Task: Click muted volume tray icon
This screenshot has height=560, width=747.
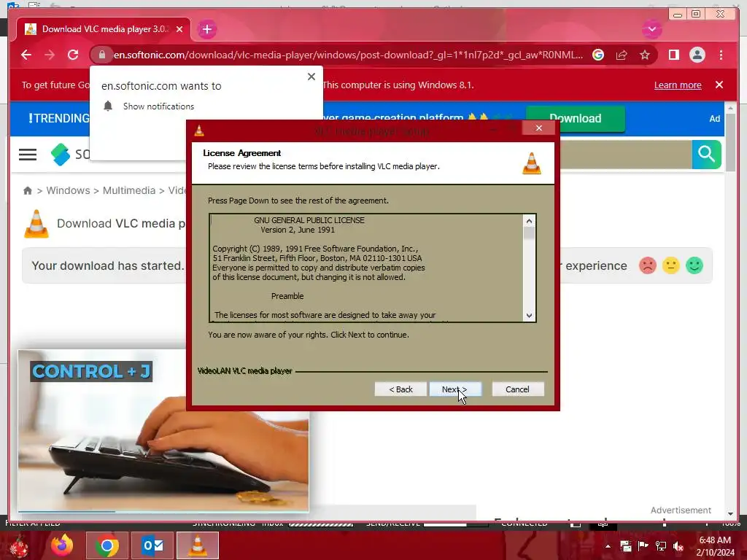Action: pyautogui.click(x=678, y=546)
